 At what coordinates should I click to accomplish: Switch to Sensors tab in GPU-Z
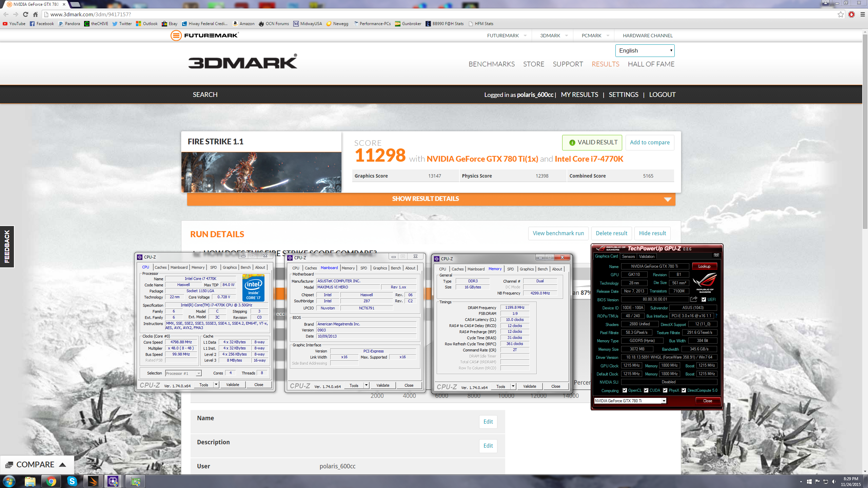tap(628, 257)
